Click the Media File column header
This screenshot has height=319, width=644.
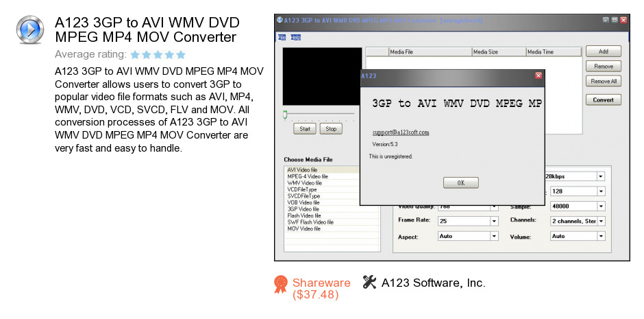(x=430, y=52)
